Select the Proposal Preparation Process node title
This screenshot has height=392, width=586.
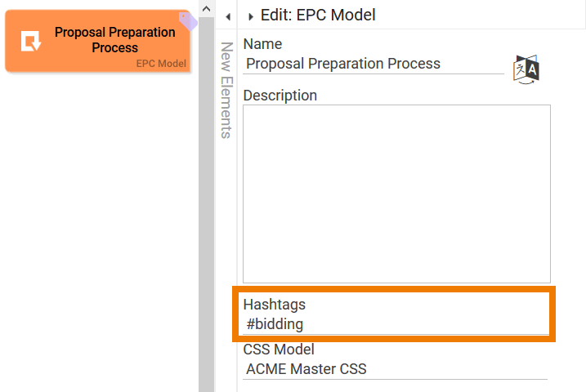pos(114,40)
